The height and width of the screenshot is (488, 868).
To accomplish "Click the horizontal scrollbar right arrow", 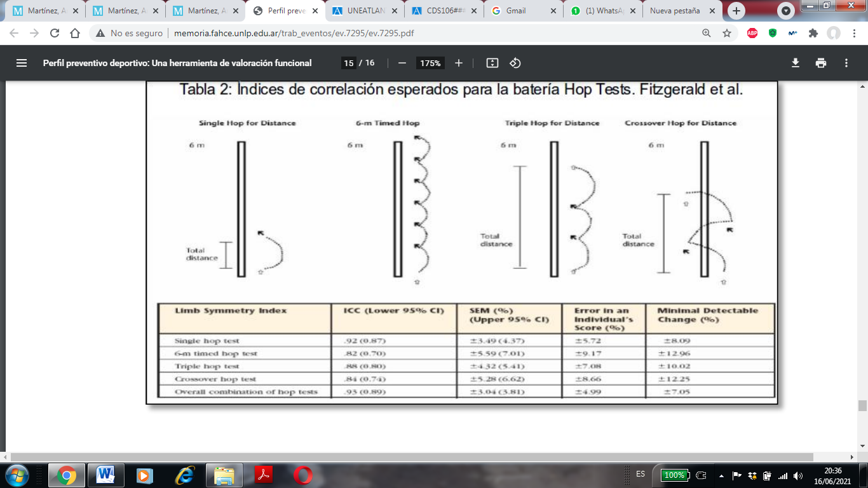I will pyautogui.click(x=852, y=457).
